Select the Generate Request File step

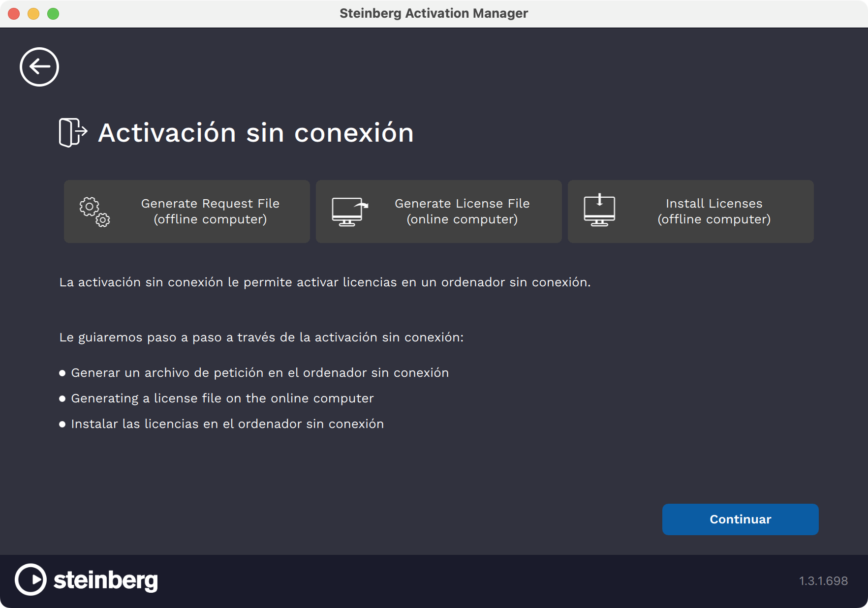(x=187, y=212)
